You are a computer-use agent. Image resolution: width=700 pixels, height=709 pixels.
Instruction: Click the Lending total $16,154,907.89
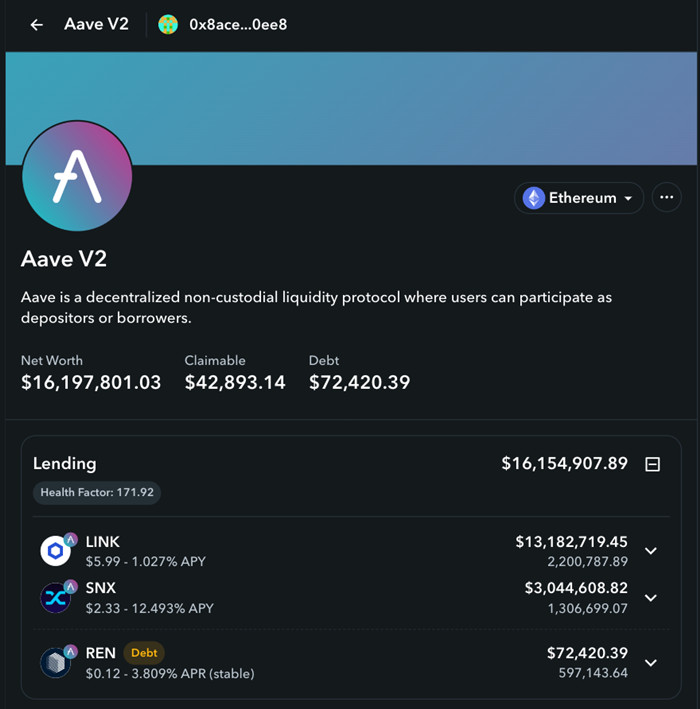564,463
